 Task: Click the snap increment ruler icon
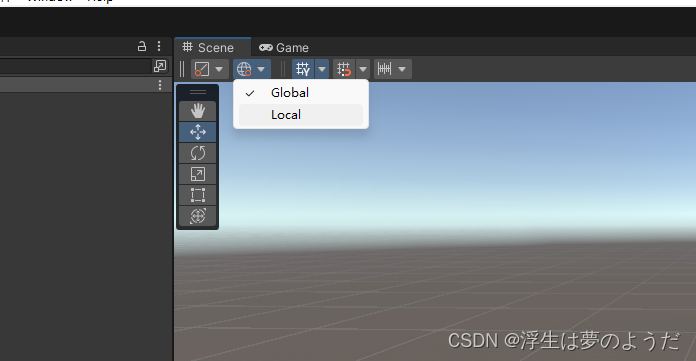point(384,69)
